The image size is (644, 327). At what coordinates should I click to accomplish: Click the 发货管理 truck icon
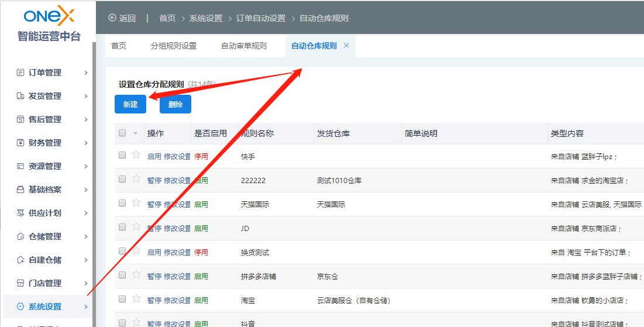[20, 96]
